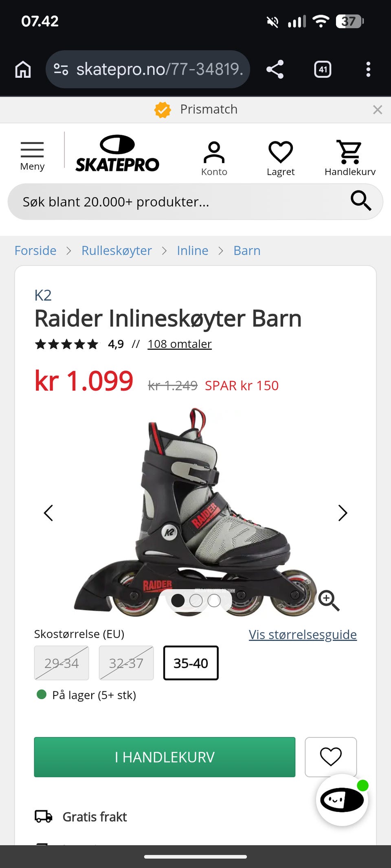Go to Inline breadcrumb category
The height and width of the screenshot is (868, 391).
tap(192, 250)
